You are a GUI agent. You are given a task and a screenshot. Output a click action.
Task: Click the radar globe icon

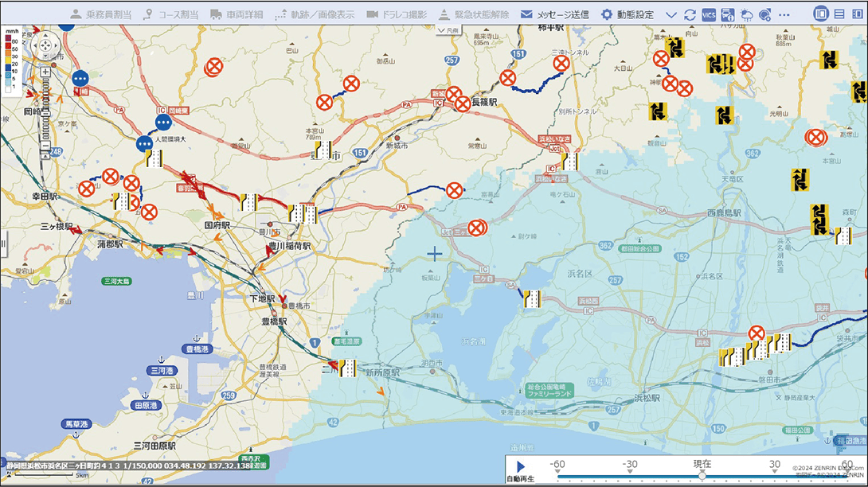[764, 14]
